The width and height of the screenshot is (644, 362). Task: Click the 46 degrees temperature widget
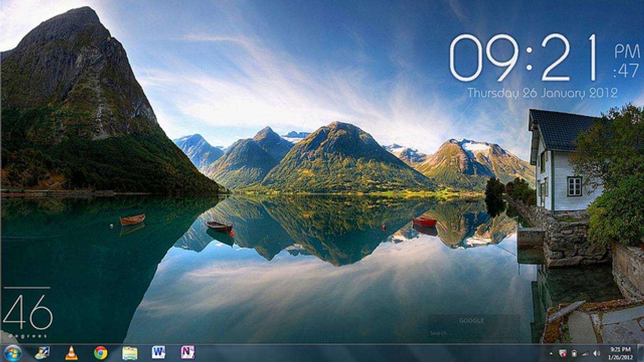[28, 313]
